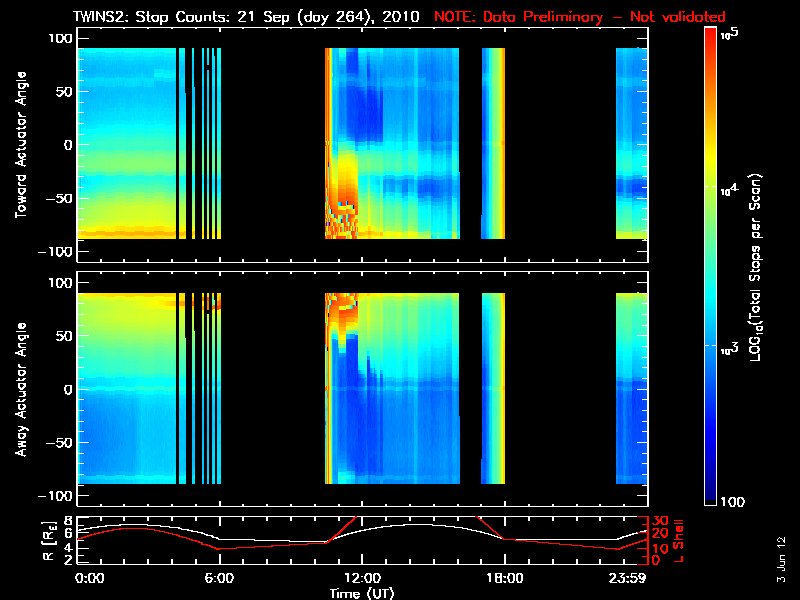Click the 6:00 time tick label
800x600 pixels.
click(x=219, y=578)
